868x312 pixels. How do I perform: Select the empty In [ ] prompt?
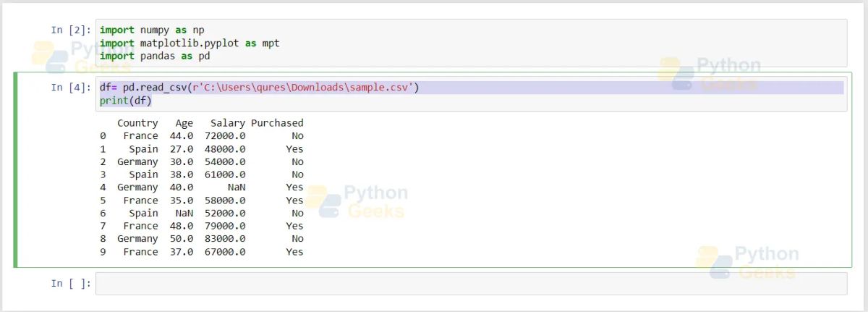71,284
